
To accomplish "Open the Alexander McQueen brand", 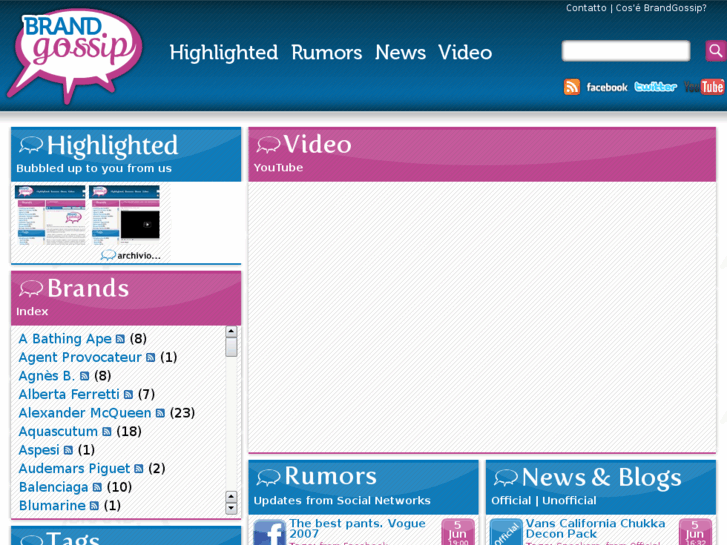I will point(85,413).
